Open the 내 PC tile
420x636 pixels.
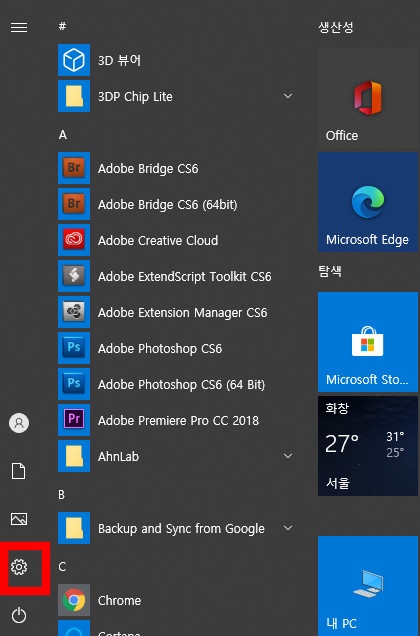368,586
